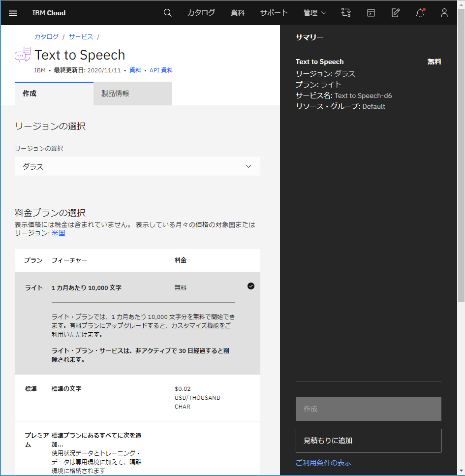Open the API 資料 link
The height and width of the screenshot is (476, 465).
pos(161,70)
